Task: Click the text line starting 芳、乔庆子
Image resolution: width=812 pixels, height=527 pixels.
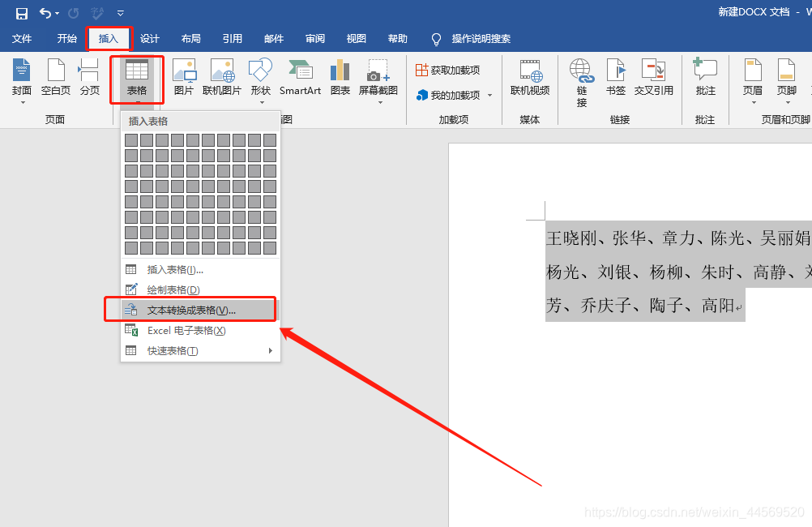Action: [x=645, y=305]
